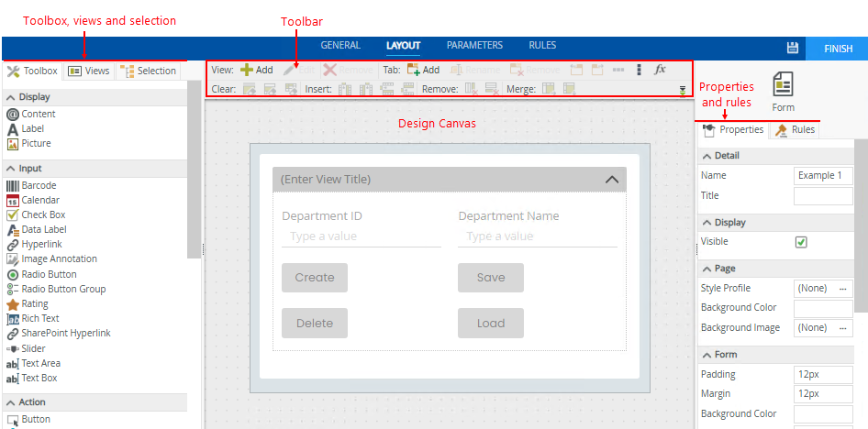The height and width of the screenshot is (429, 868).
Task: Select the Picture control under Display
Action: (36, 143)
